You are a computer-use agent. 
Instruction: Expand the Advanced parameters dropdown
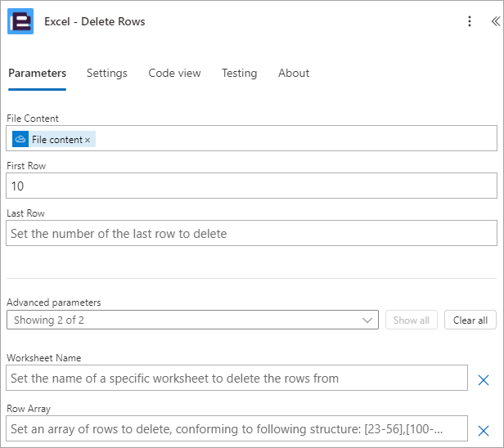click(x=192, y=320)
